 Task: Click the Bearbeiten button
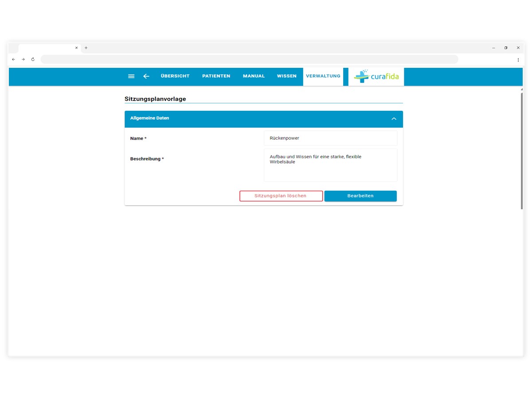click(x=360, y=196)
